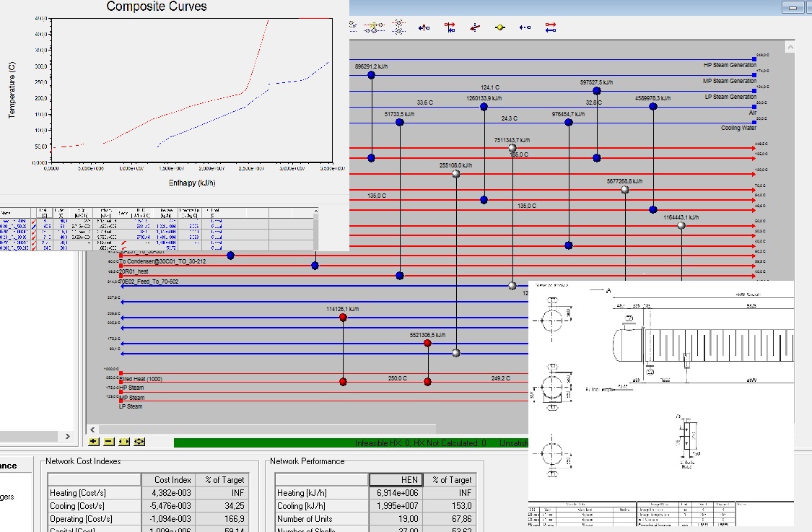
Task: Select the gray exchanger node labeled 255108,0 kJ/h
Action: coord(455,174)
